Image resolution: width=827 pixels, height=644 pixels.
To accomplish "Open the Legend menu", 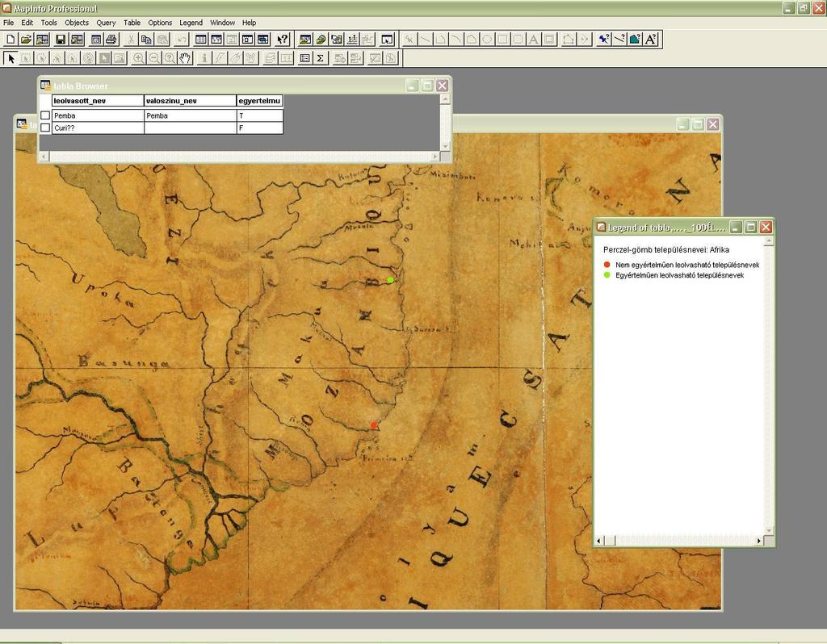I will click(191, 23).
